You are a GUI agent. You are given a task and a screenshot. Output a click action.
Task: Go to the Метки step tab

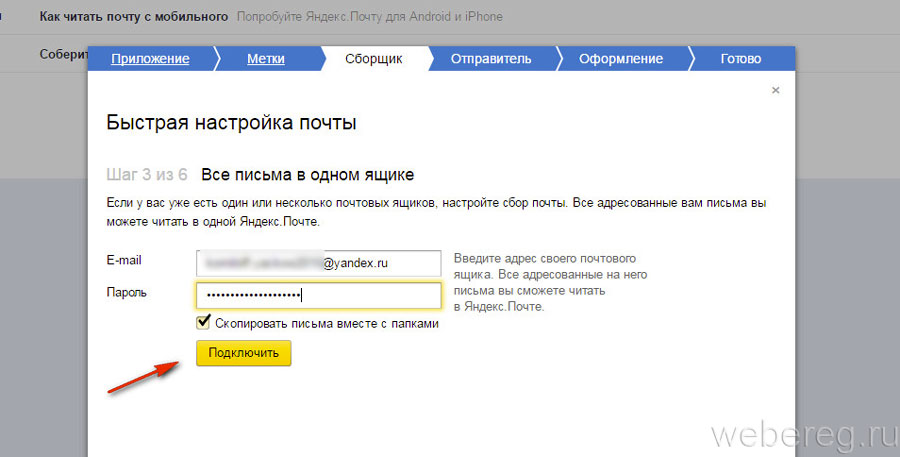click(x=266, y=59)
